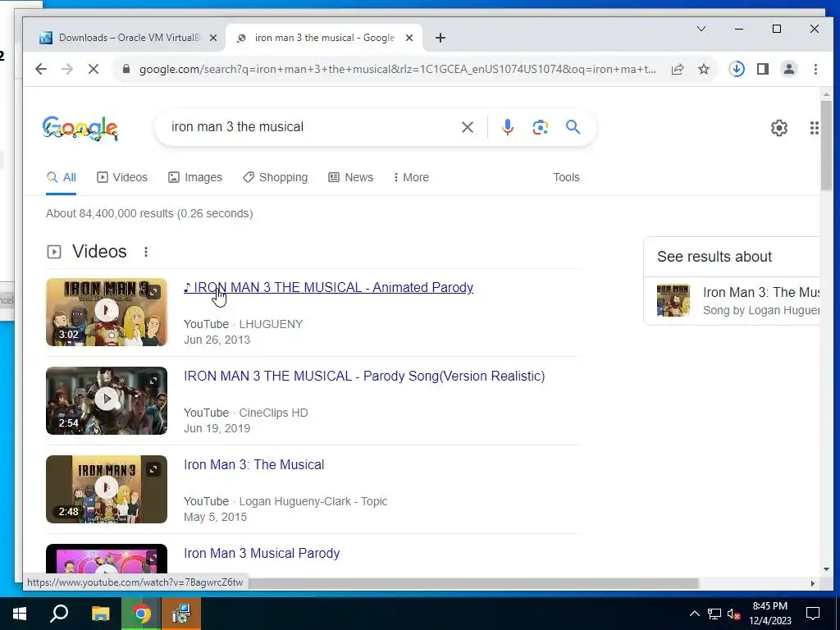The image size is (840, 630).
Task: Click the address bar URL
Action: tap(398, 69)
